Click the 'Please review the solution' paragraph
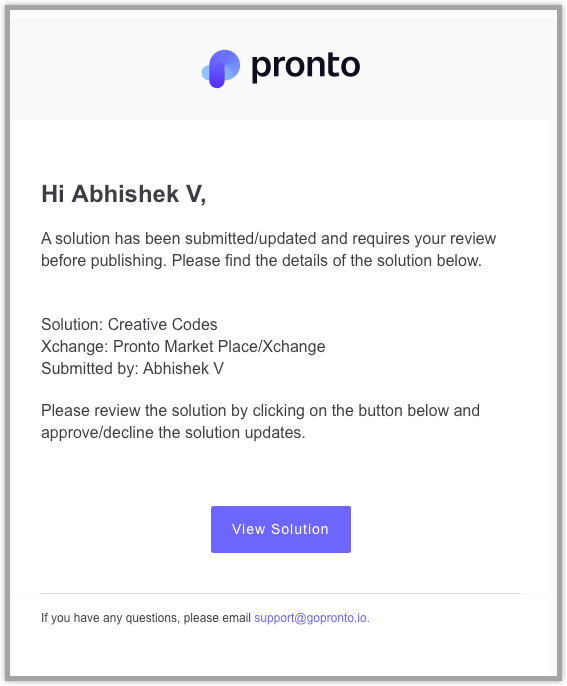567x686 pixels. pyautogui.click(x=260, y=421)
